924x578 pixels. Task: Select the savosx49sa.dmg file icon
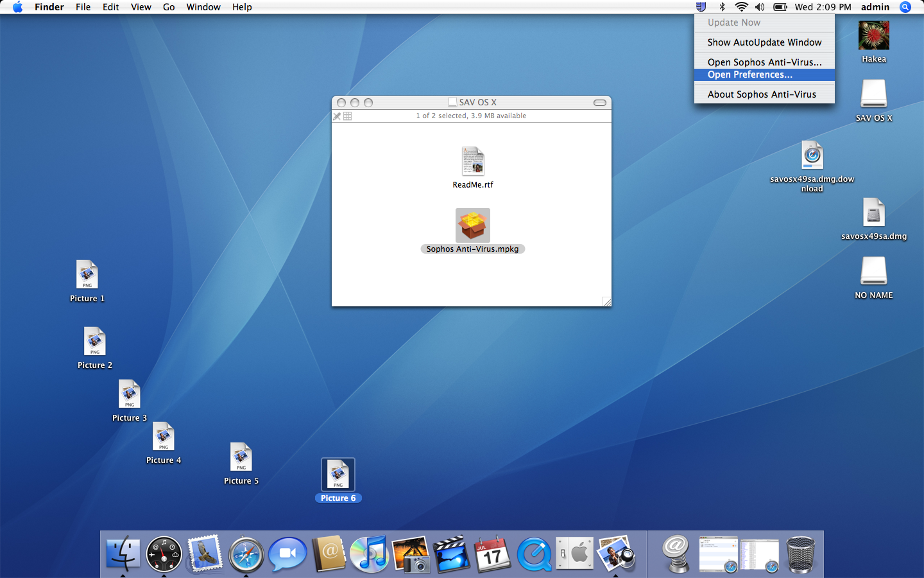click(x=874, y=213)
